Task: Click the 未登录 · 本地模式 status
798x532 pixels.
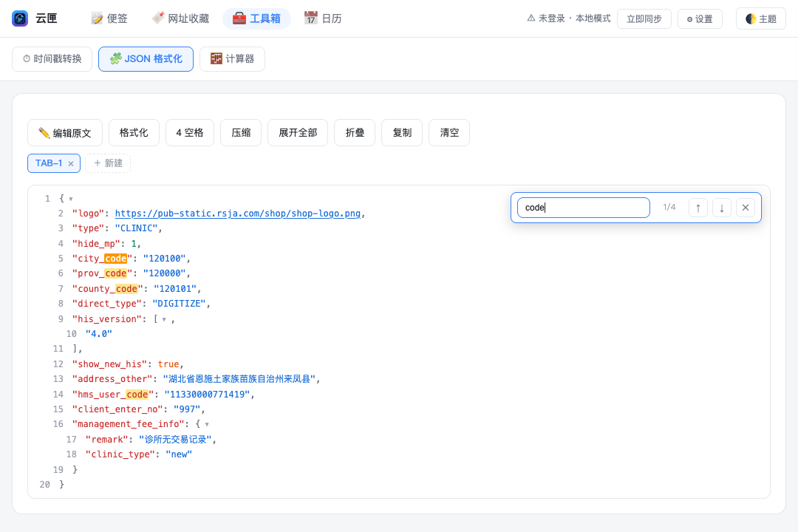Action: pos(569,18)
